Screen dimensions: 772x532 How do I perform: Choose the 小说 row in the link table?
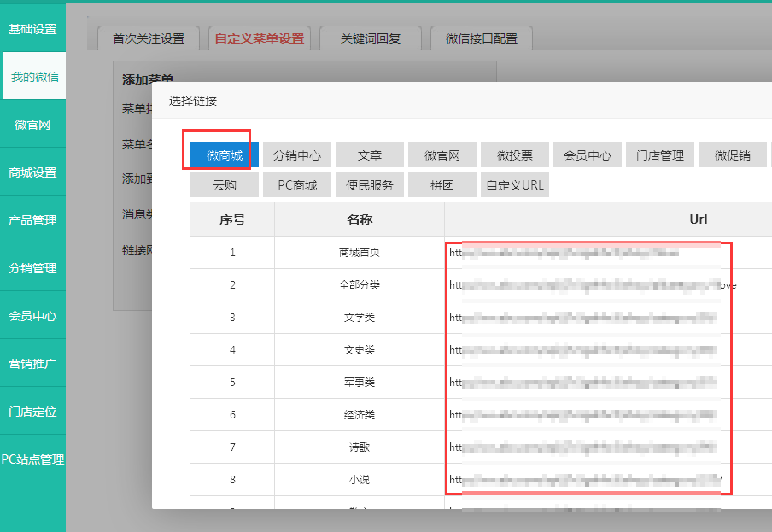tap(360, 480)
